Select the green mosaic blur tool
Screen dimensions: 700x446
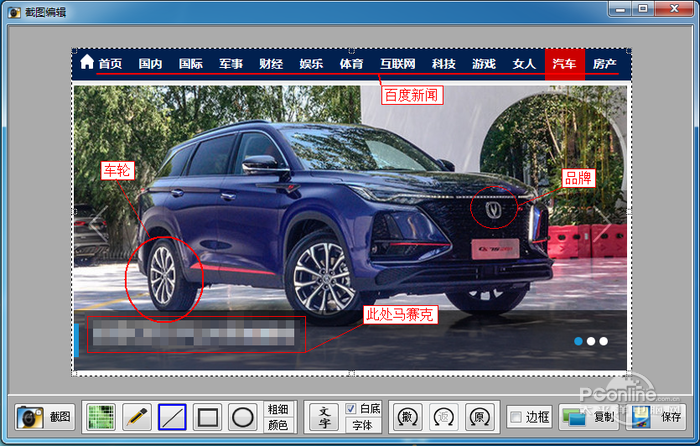101,417
